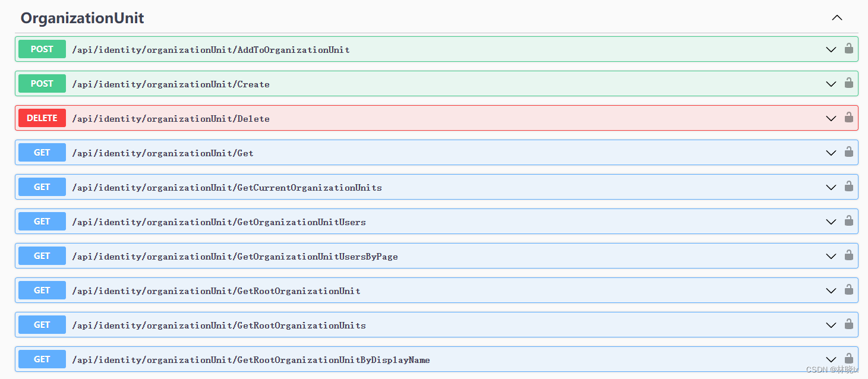Click the red DELETE method badge
The image size is (868, 379).
(x=42, y=118)
